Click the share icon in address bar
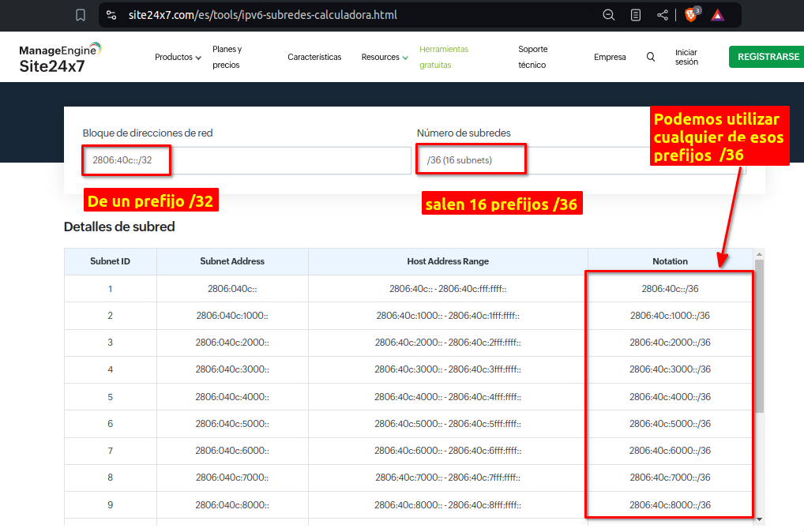Viewport: 804px width, 532px height. (x=663, y=15)
